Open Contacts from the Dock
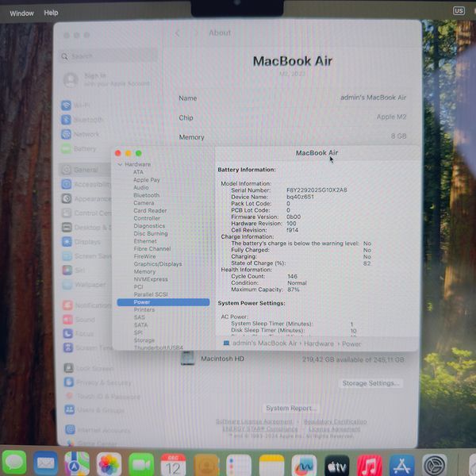 click(206, 466)
